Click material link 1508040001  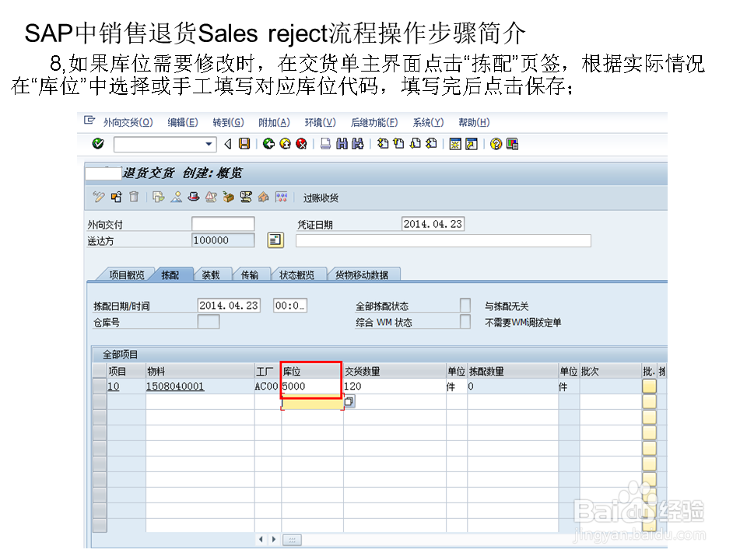pyautogui.click(x=175, y=387)
